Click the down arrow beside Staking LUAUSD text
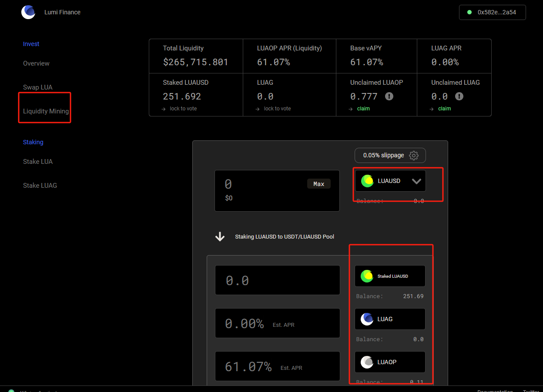This screenshot has height=392, width=543. click(220, 237)
